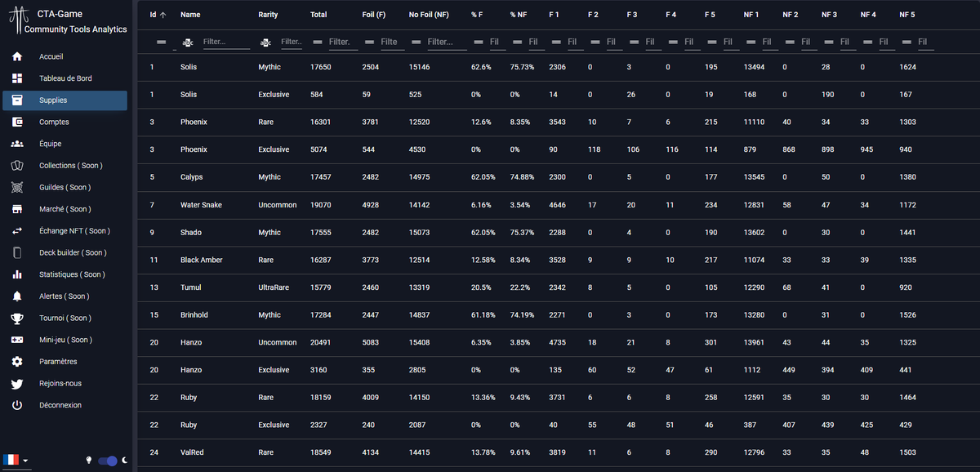Open the Total column equals filter operator
Viewport: 980px width, 472px height.
[x=317, y=42]
